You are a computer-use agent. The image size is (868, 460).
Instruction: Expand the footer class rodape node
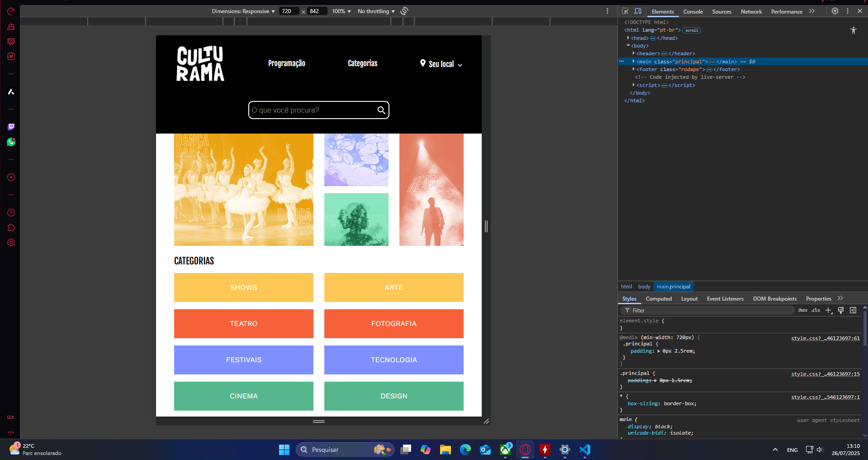[634, 69]
